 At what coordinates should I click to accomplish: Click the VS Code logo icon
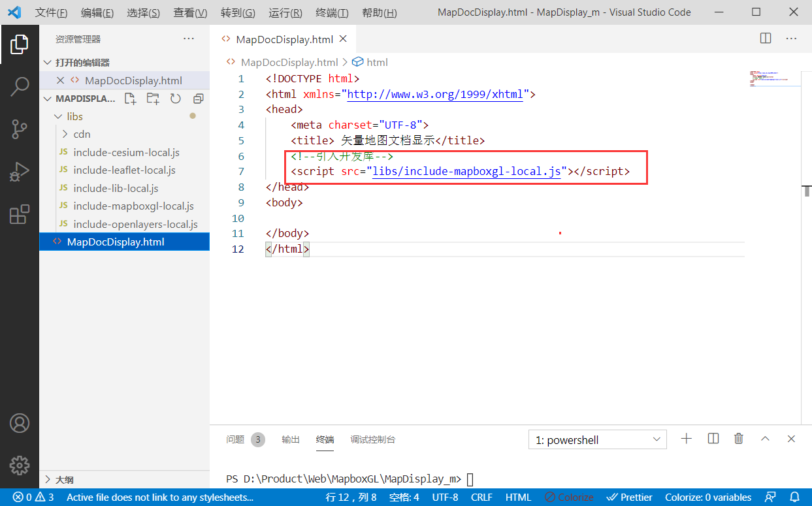(14, 12)
